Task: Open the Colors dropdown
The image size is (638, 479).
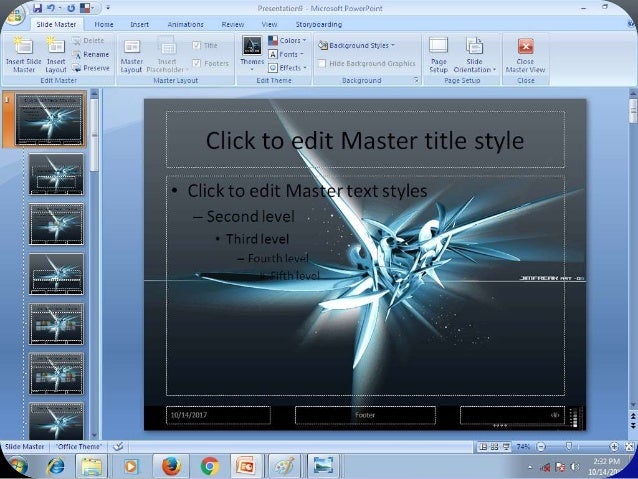Action: pyautogui.click(x=287, y=40)
